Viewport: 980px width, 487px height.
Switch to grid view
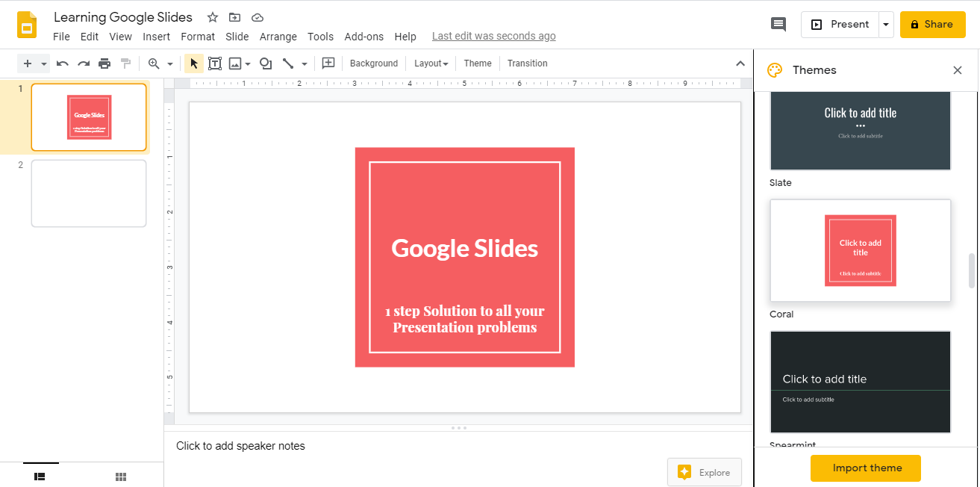(x=121, y=477)
